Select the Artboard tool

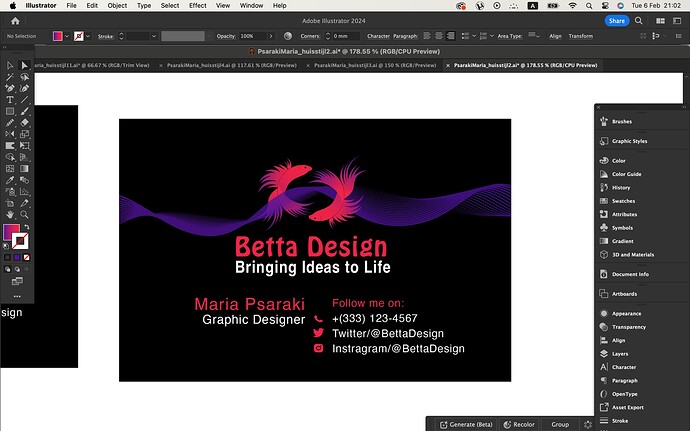point(10,203)
